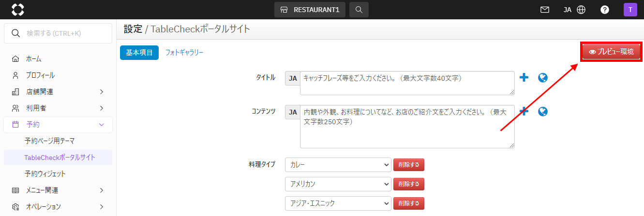Click blue plus icon beside コンテンツ field
The width and height of the screenshot is (644, 216).
point(524,111)
